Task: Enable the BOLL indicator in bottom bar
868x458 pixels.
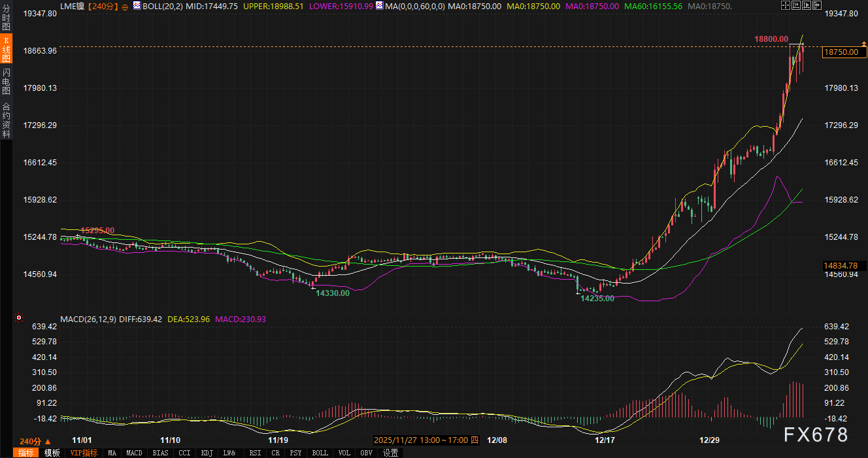Action: [320, 453]
